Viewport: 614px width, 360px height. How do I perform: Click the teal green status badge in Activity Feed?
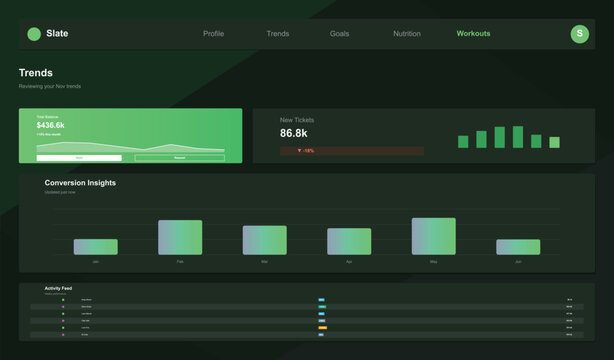[x=322, y=307]
